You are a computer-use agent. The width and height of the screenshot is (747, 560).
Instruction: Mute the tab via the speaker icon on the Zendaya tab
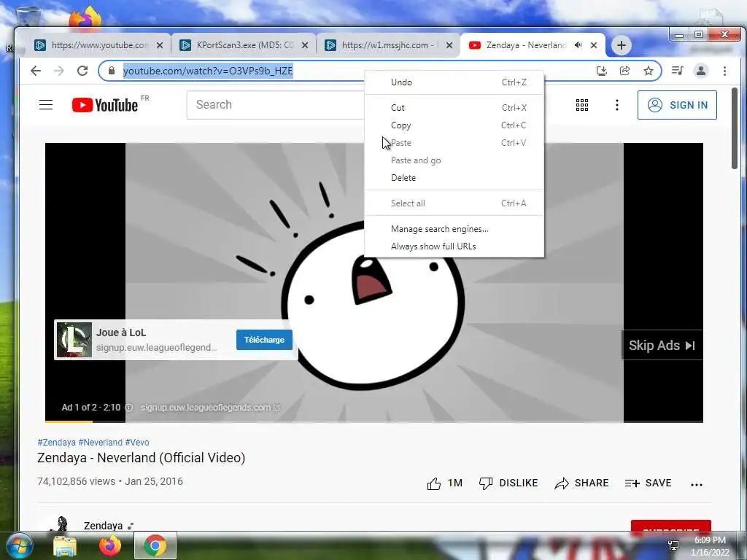[x=578, y=44]
